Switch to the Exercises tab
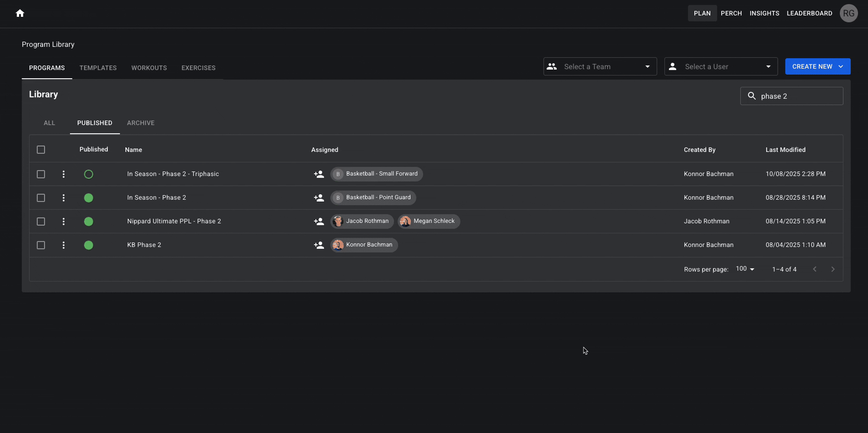The width and height of the screenshot is (868, 433). pyautogui.click(x=198, y=68)
